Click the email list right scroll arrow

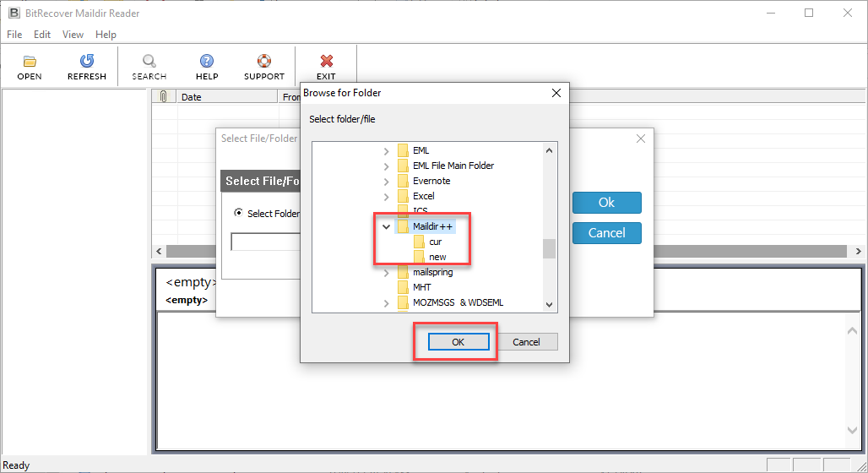pos(858,252)
